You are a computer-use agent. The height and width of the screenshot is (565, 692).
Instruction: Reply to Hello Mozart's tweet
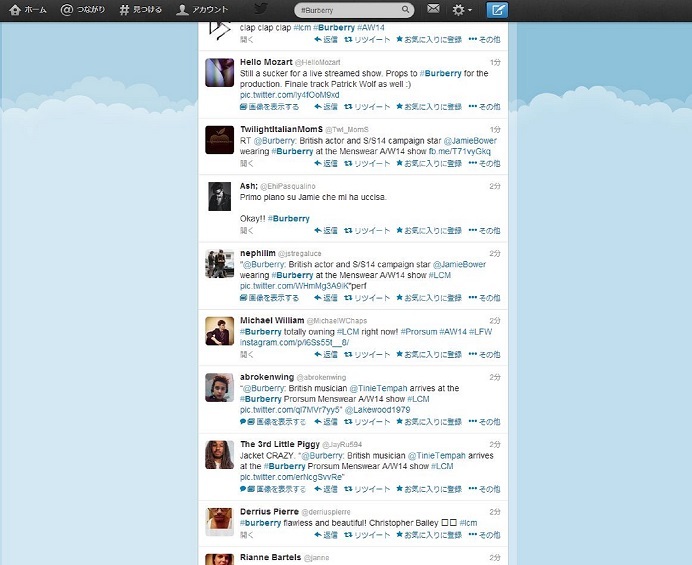pos(326,107)
